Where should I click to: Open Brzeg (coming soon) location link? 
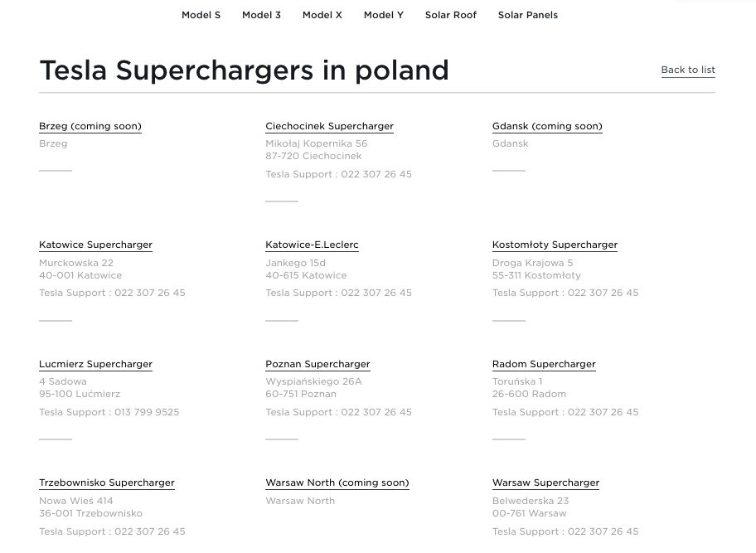(90, 126)
